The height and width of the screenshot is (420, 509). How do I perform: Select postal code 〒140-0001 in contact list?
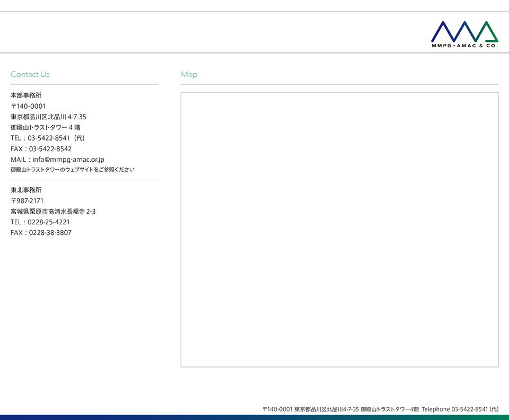[28, 106]
